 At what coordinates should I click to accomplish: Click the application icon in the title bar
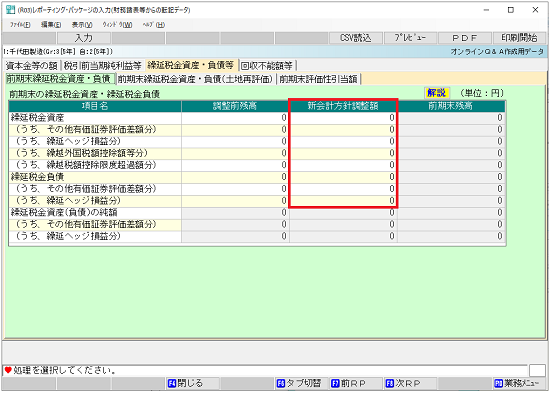point(10,10)
